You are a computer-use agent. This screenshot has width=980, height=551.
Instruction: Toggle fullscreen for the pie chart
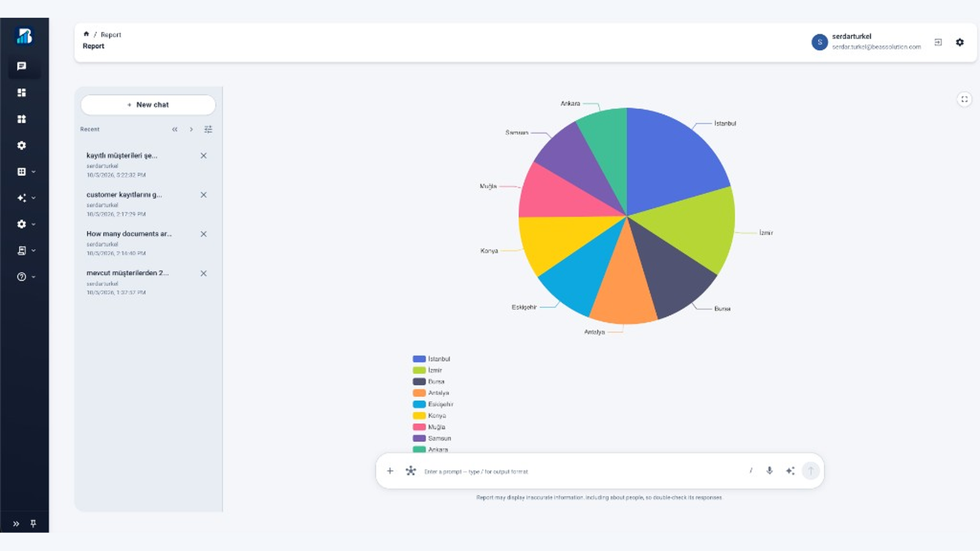coord(964,99)
